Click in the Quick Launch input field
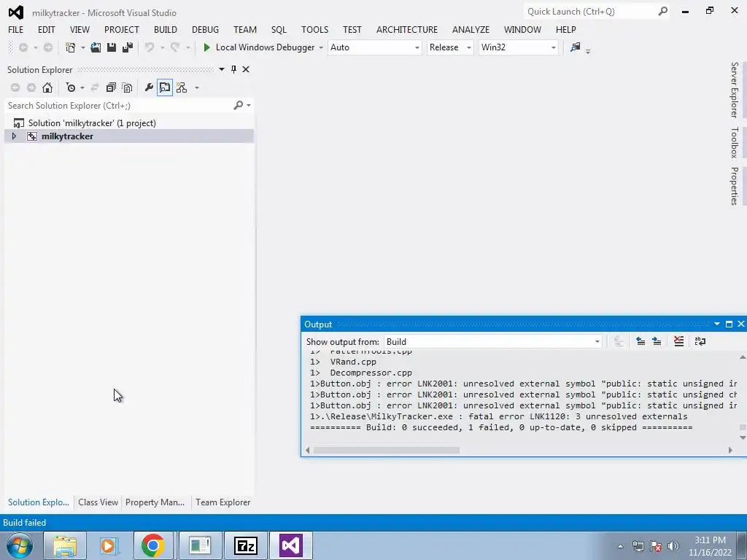Viewport: 747px width, 560px height. point(591,12)
